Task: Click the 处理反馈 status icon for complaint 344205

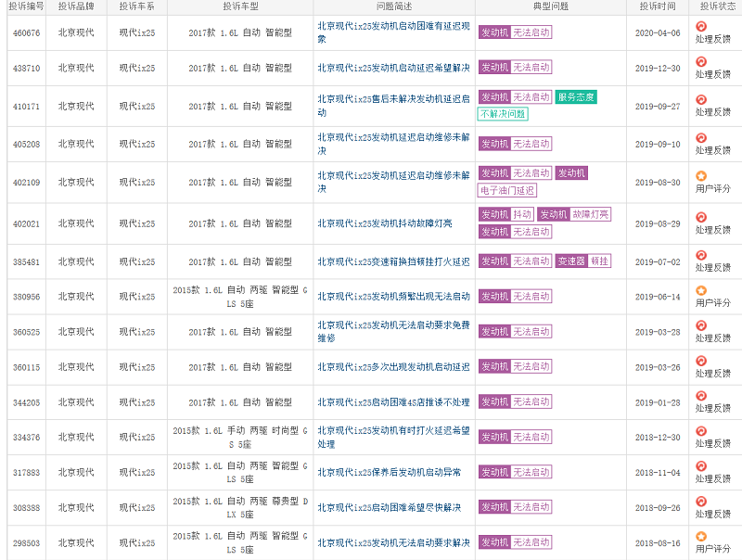Action: click(x=701, y=396)
